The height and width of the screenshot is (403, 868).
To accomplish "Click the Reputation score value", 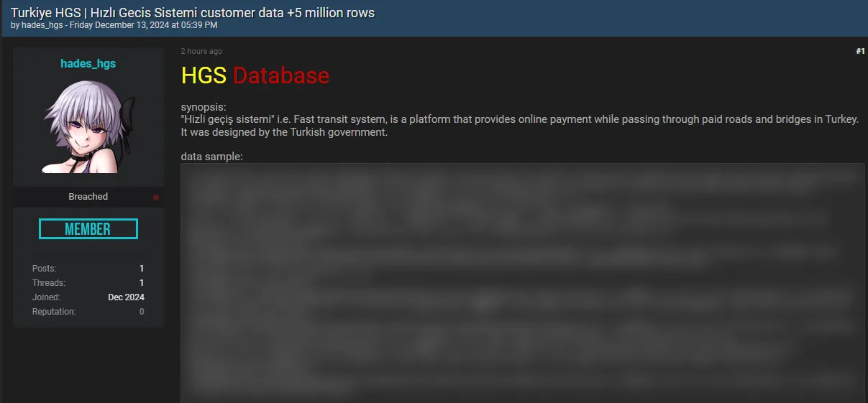I will pos(142,312).
